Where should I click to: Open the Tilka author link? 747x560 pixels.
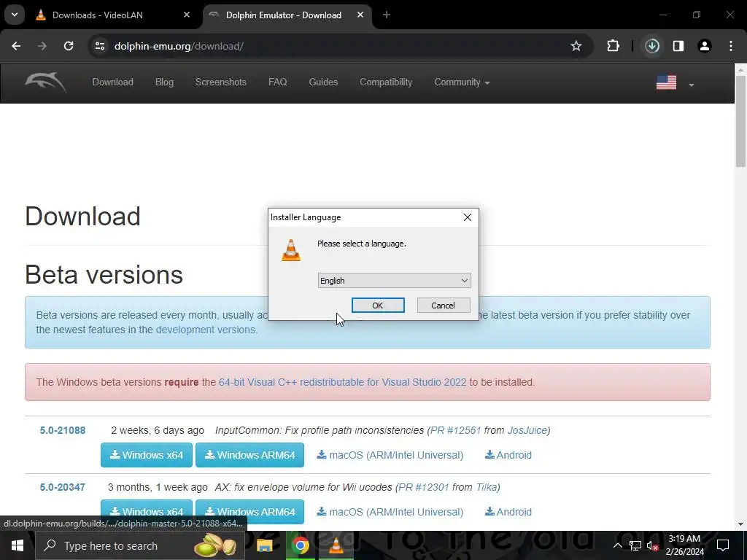487,487
